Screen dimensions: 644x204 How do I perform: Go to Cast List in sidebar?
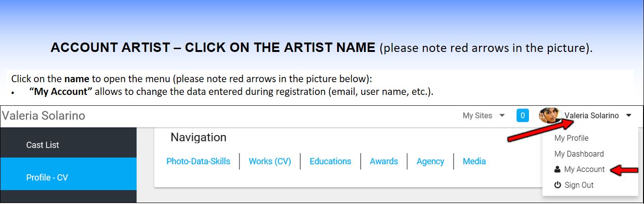42,145
